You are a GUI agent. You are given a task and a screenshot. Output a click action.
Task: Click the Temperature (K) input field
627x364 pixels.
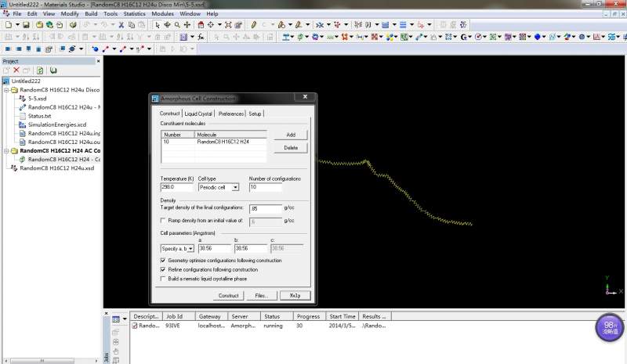[176, 187]
